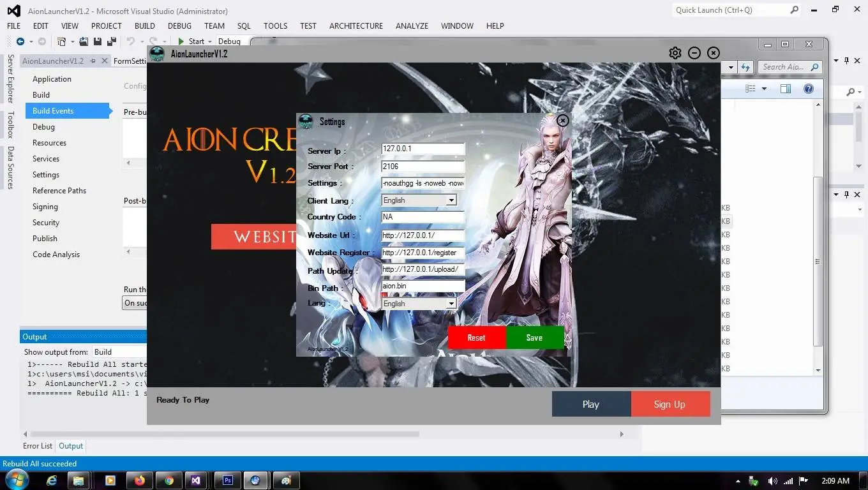Image resolution: width=868 pixels, height=490 pixels.
Task: Click the Explorer Search Aio... box
Action: click(790, 67)
